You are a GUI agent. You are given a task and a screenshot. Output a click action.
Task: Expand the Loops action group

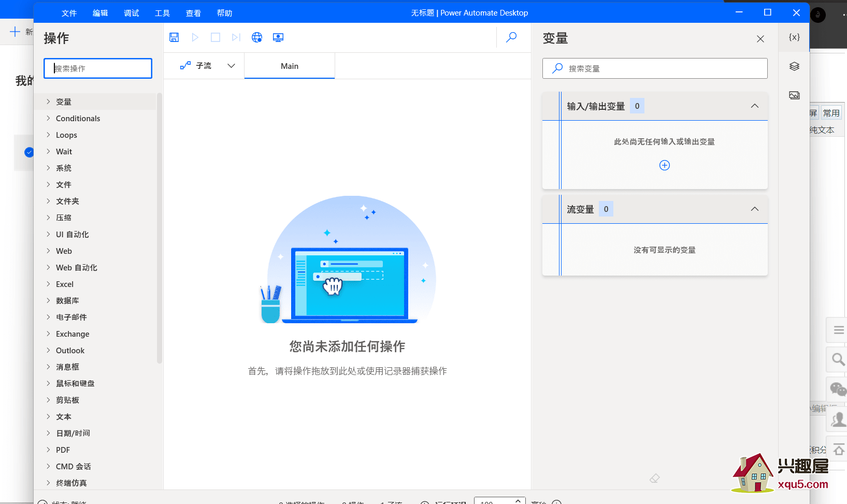click(x=48, y=135)
